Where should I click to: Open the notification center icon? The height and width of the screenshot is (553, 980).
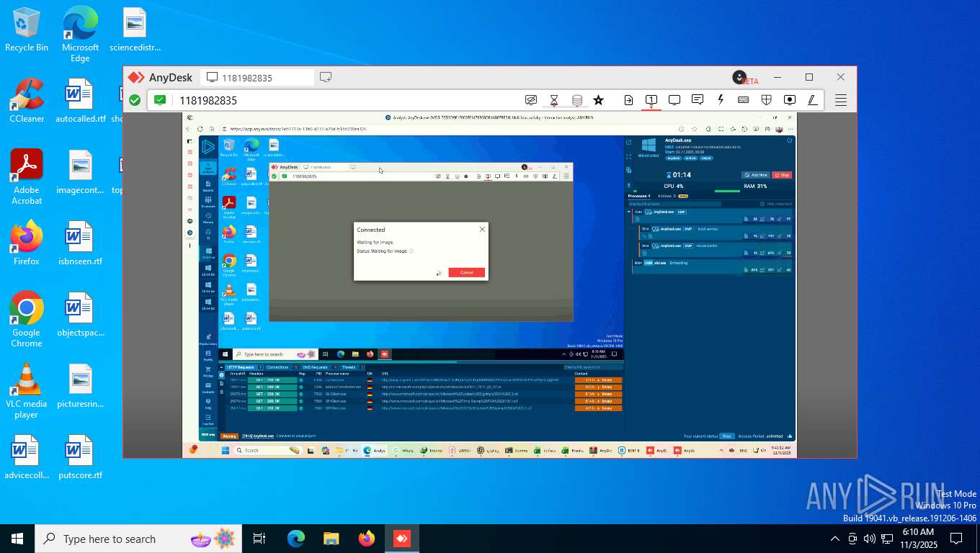point(956,539)
